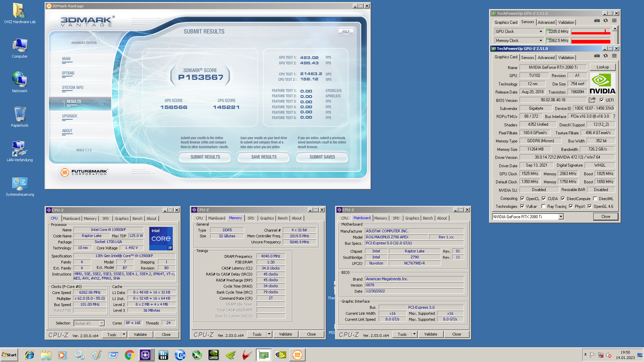This screenshot has width=644, height=362.
Task: Click the Memory Clock red sensor graph
Action: (x=591, y=41)
